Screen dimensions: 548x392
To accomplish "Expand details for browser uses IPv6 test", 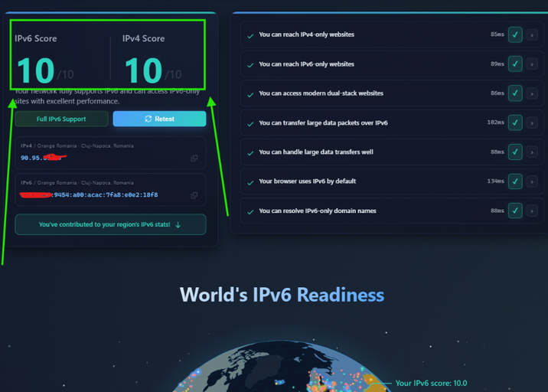I will [532, 181].
